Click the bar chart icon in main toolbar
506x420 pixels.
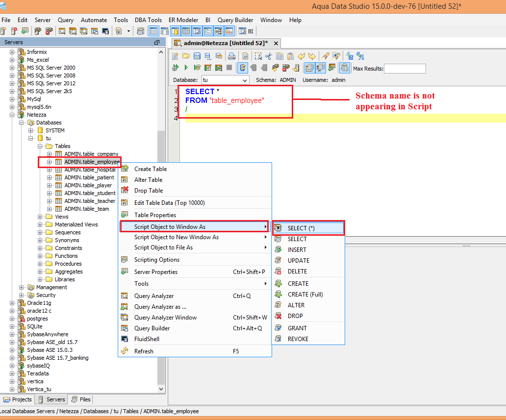(229, 31)
